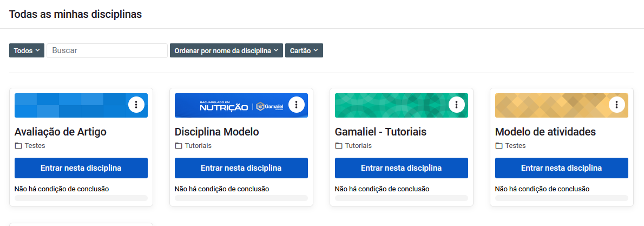This screenshot has height=226, width=644.
Task: Click progress bar on Avaliação de Artigo card
Action: tap(81, 198)
